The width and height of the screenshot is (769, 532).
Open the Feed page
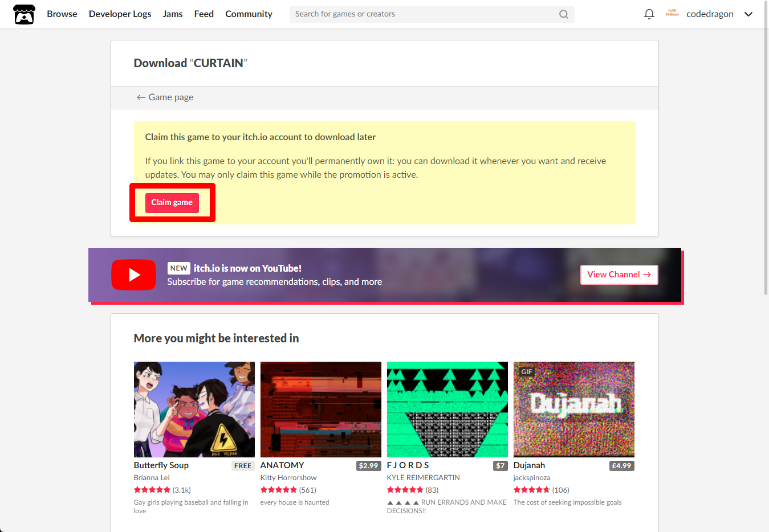coord(204,14)
